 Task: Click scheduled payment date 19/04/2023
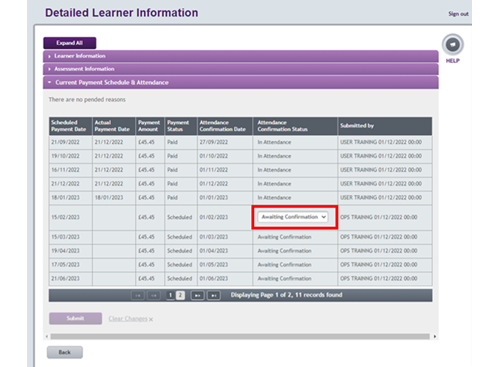(65, 251)
